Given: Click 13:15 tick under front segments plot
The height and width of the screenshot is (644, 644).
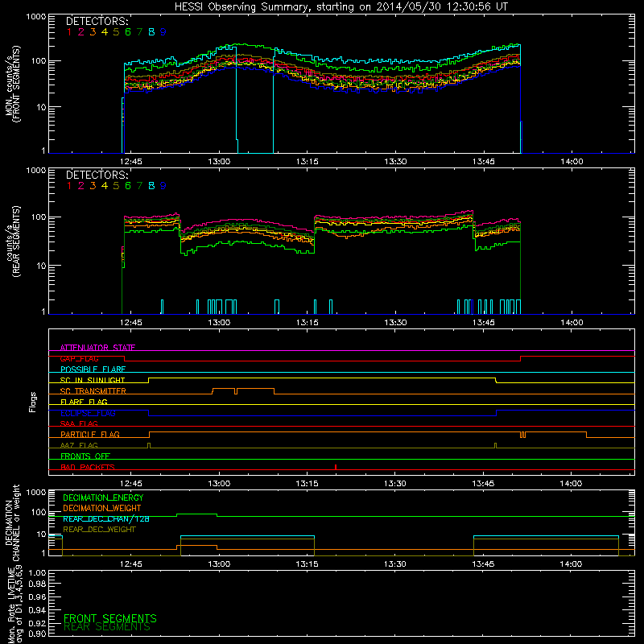Looking at the screenshot, I should click(308, 162).
